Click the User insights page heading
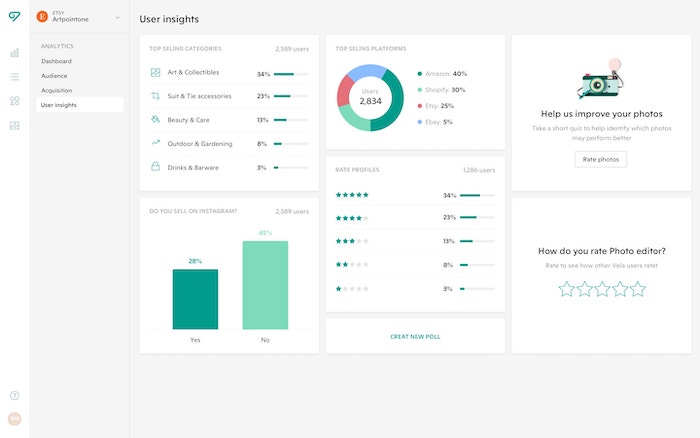Image resolution: width=700 pixels, height=438 pixels. (169, 19)
